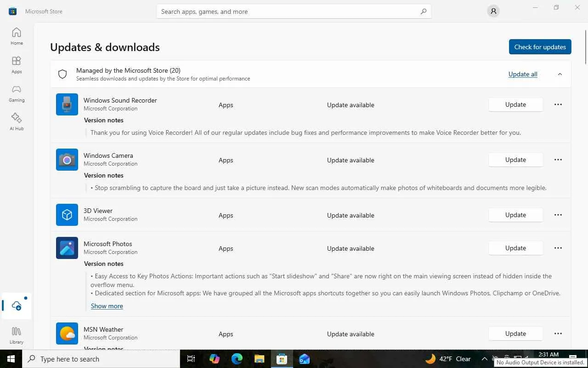Open Task View on the taskbar
Image resolution: width=588 pixels, height=368 pixels.
click(x=191, y=359)
